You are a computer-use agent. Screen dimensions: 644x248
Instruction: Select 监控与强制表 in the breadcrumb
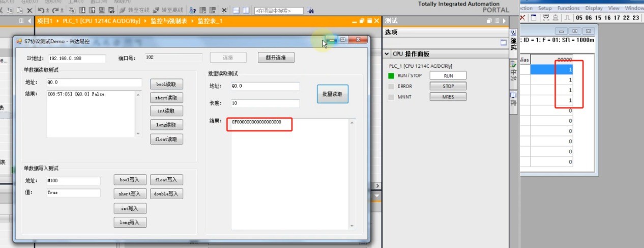point(169,21)
